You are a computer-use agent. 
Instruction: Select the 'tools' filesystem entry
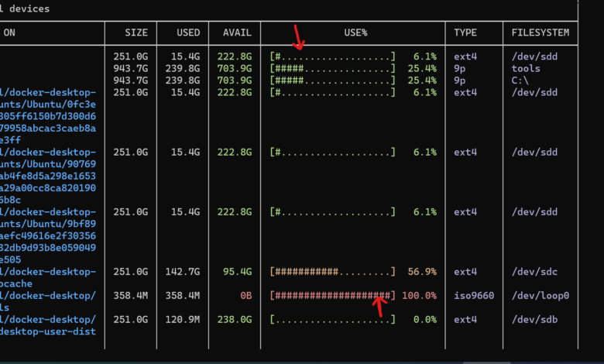click(526, 69)
